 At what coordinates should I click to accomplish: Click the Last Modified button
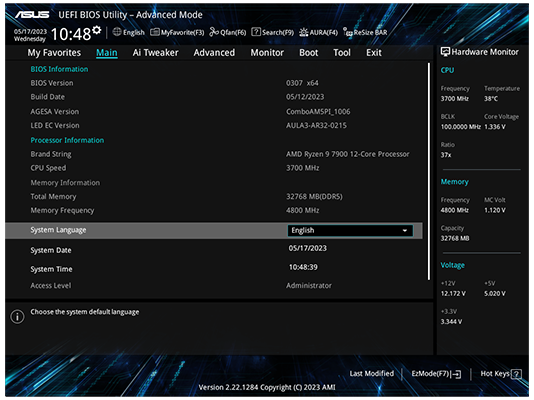point(372,374)
